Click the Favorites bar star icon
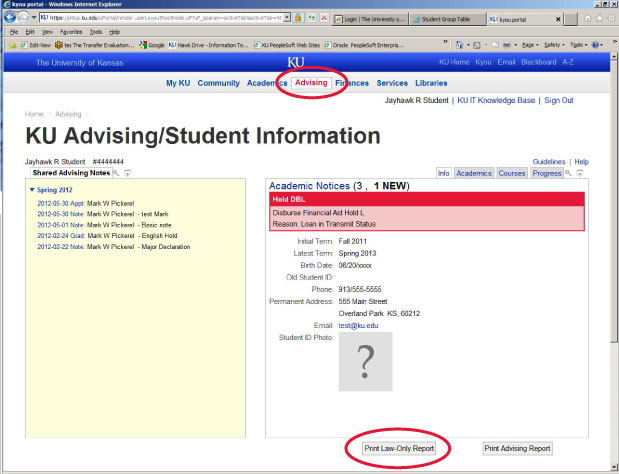Image resolution: width=619 pixels, height=474 pixels. click(12, 45)
